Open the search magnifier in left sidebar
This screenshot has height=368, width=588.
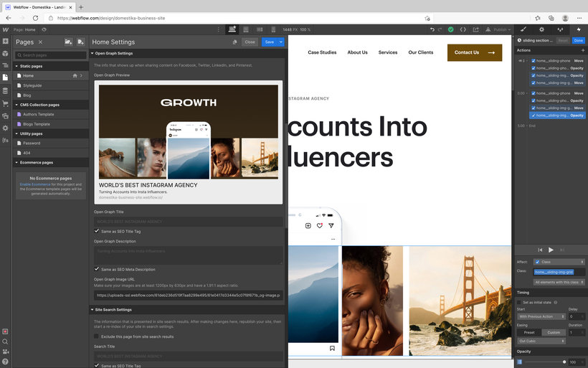(x=5, y=341)
